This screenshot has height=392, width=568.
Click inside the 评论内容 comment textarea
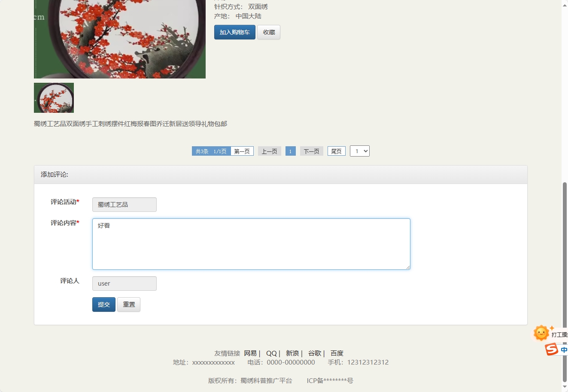251,244
